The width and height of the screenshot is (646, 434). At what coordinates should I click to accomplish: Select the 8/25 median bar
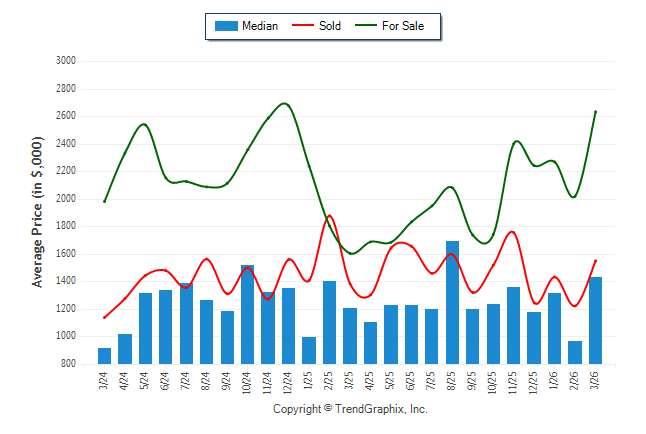click(x=452, y=302)
